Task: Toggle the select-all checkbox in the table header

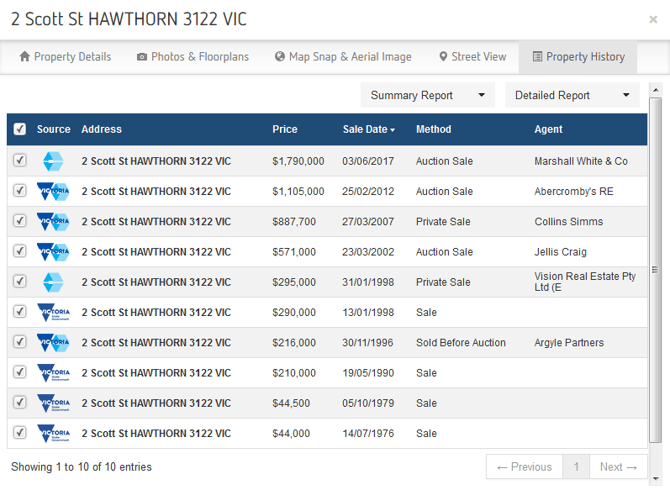Action: [x=19, y=129]
